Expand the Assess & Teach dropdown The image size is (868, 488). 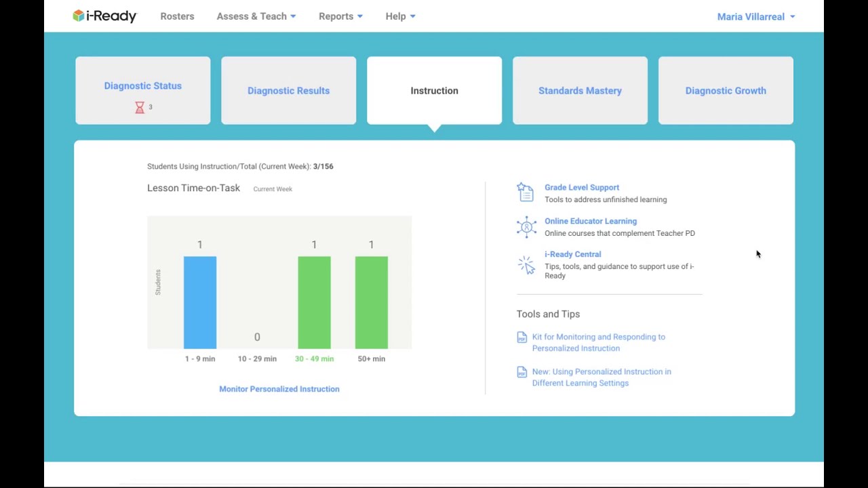(256, 16)
